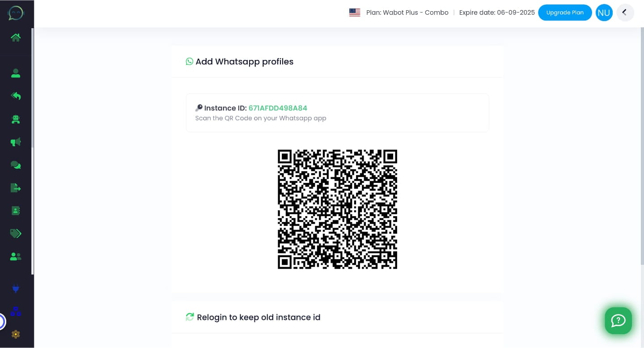Select the Export reports icon
This screenshot has width=644, height=348.
click(x=16, y=188)
